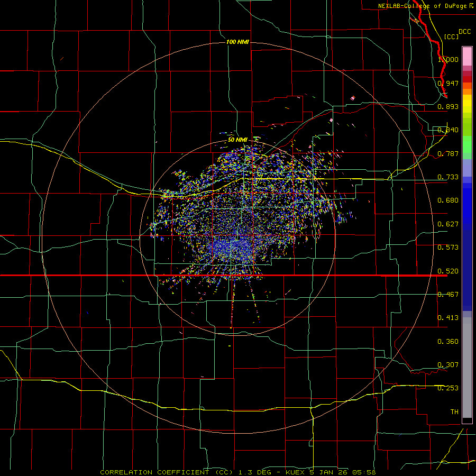
Task: Click the 0.360 scale value
Action: click(x=448, y=342)
